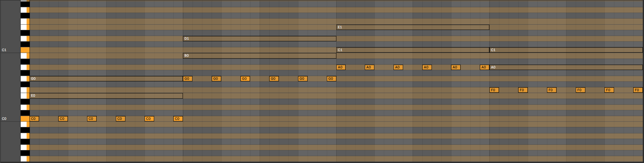Screen dimensions: 644x163
Task: Click the first short G0 note
Action: pyautogui.click(x=188, y=79)
